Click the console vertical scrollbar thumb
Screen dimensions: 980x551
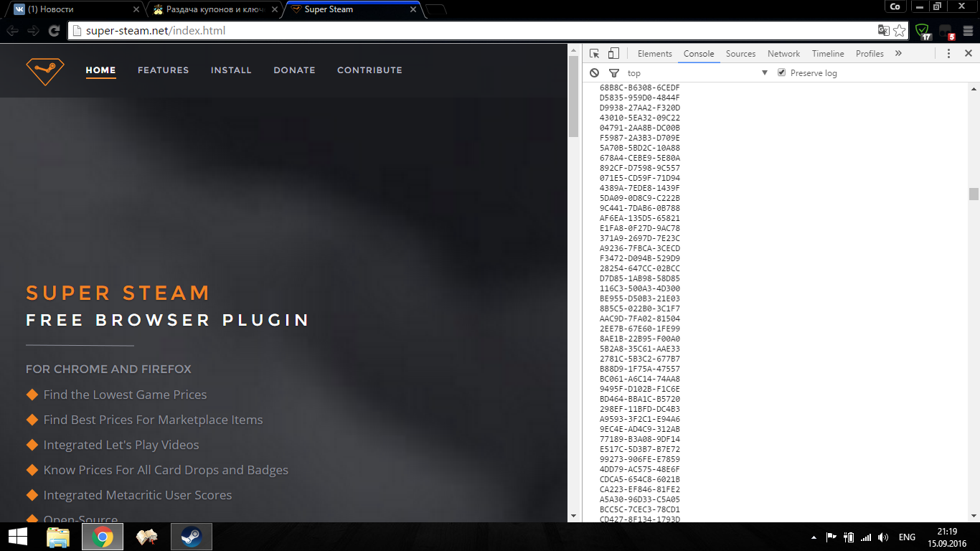(974, 194)
